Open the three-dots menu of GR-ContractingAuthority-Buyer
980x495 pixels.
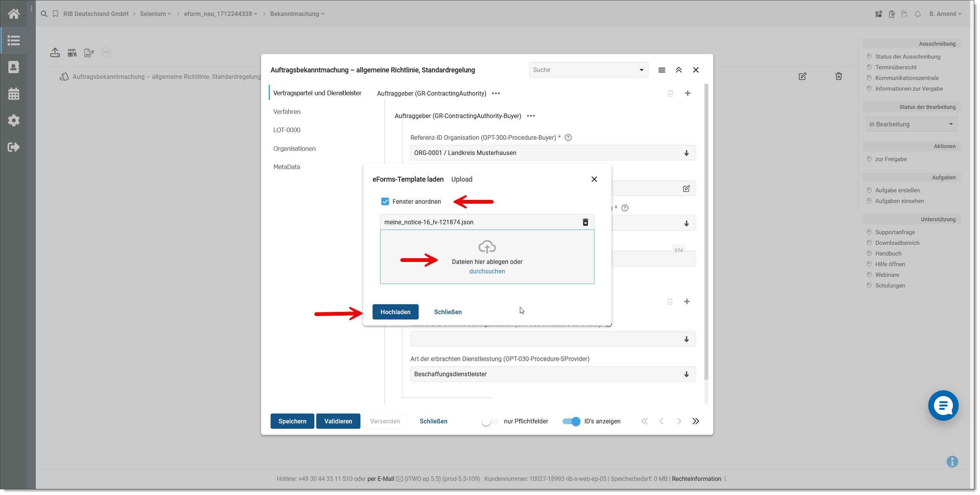[x=531, y=116]
